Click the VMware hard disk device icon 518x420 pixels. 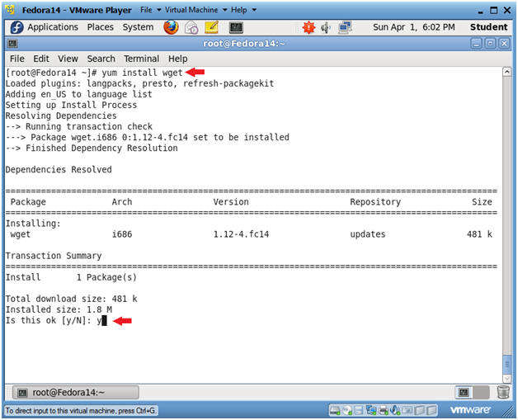tap(335, 410)
